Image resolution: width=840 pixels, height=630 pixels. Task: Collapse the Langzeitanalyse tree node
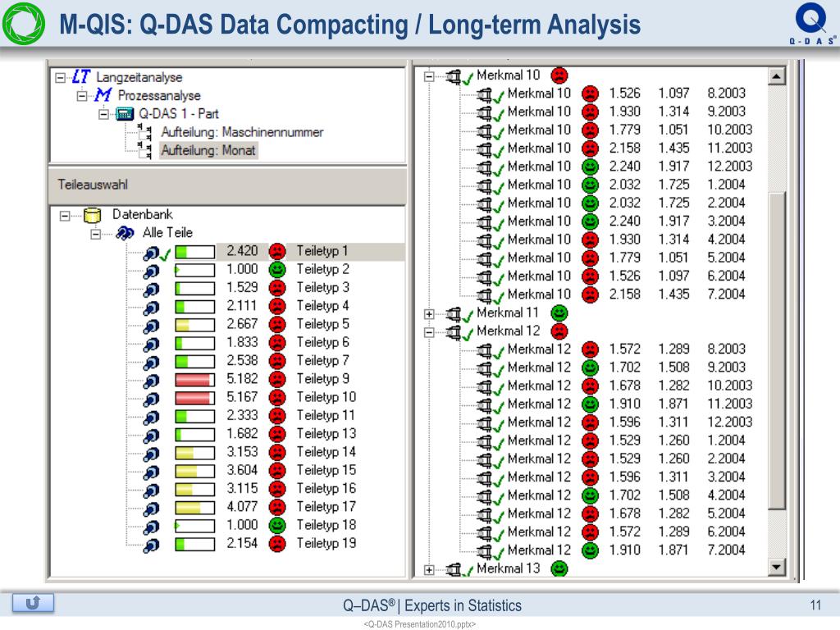pos(61,78)
